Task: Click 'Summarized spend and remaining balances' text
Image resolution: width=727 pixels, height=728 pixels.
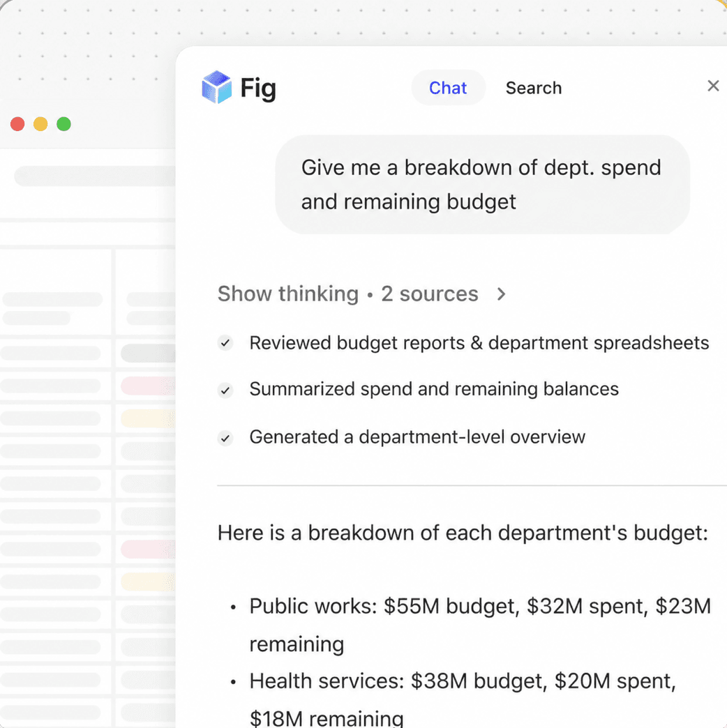Action: (434, 389)
